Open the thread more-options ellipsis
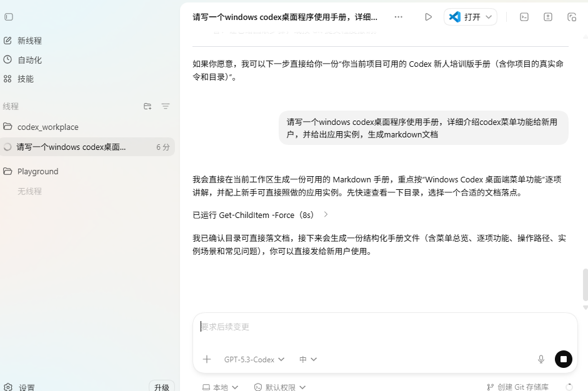Screen dimensions: 588x391 tap(398, 17)
